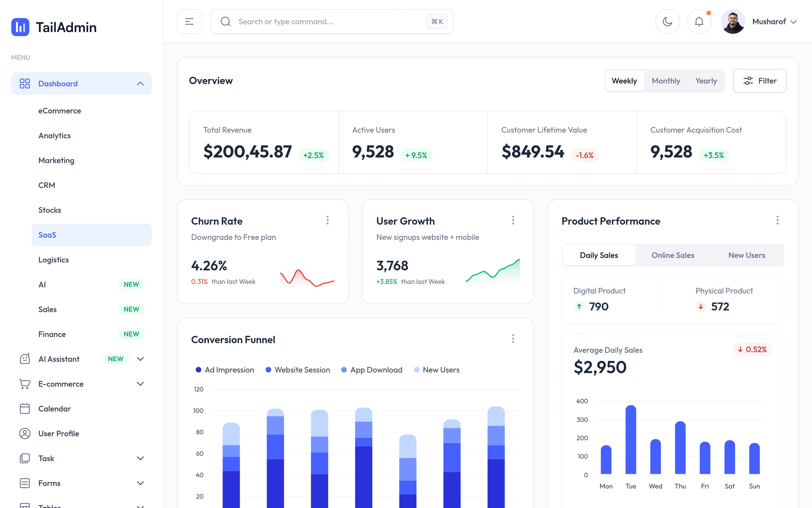Viewport: 812px width, 508px height.
Task: Click the Customer Acquisition Cost +3.5% badge
Action: [x=714, y=155]
